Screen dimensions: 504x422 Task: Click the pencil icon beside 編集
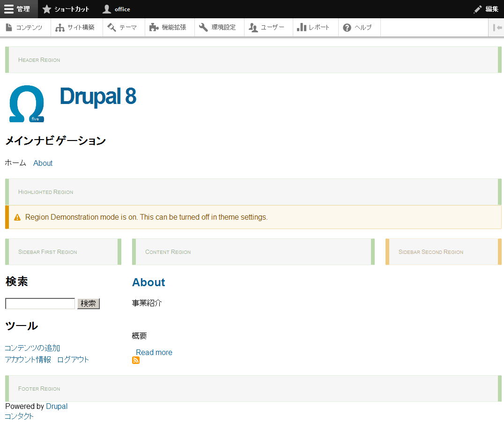pyautogui.click(x=478, y=9)
